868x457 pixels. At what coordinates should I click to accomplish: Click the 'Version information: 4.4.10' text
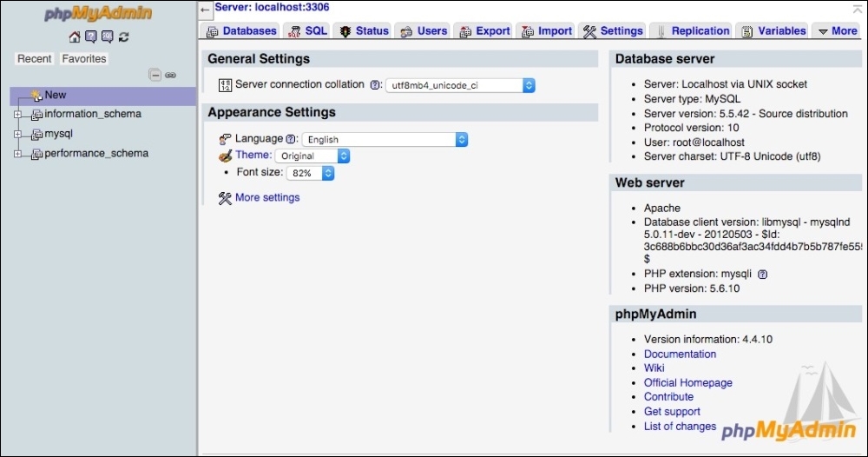click(x=708, y=340)
